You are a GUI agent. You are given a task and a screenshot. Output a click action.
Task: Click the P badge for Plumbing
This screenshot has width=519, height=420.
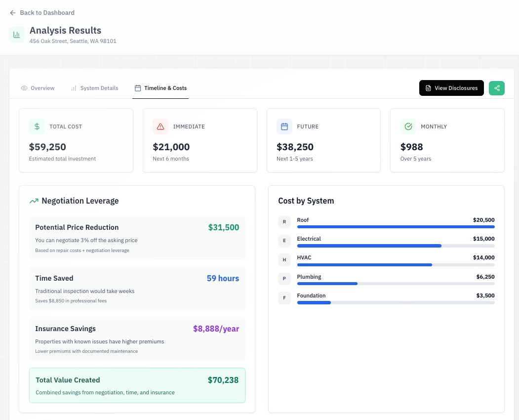coord(284,279)
